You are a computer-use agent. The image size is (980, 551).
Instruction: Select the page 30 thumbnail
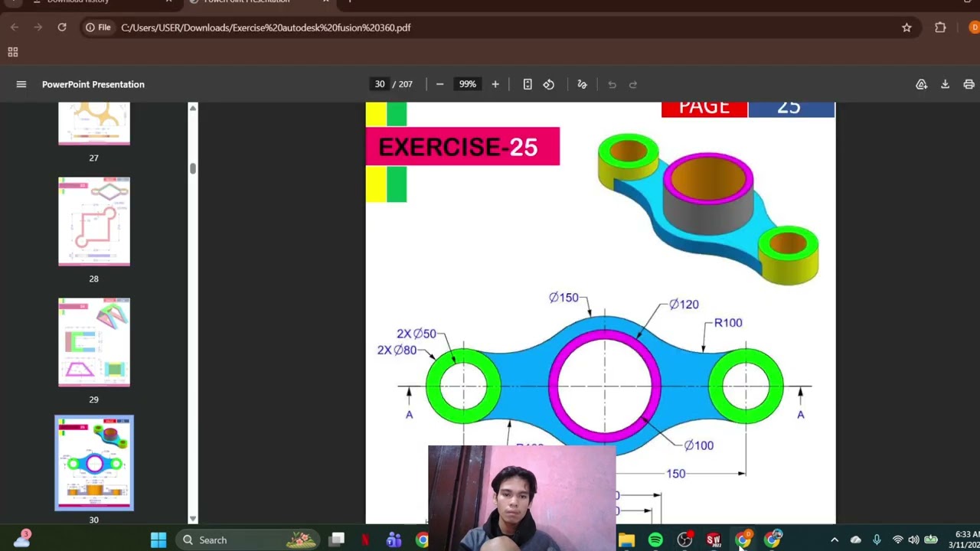[94, 463]
